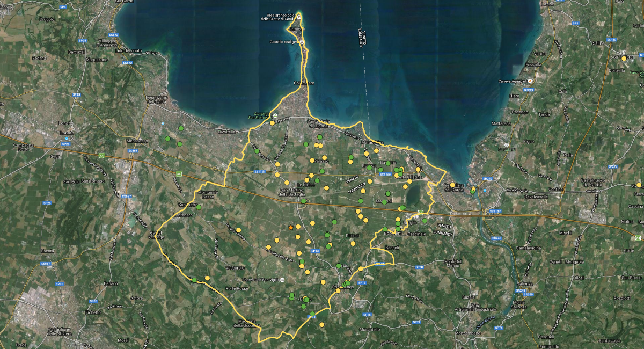Click the orange star map marker
The width and height of the screenshot is (644, 349).
click(x=291, y=228)
